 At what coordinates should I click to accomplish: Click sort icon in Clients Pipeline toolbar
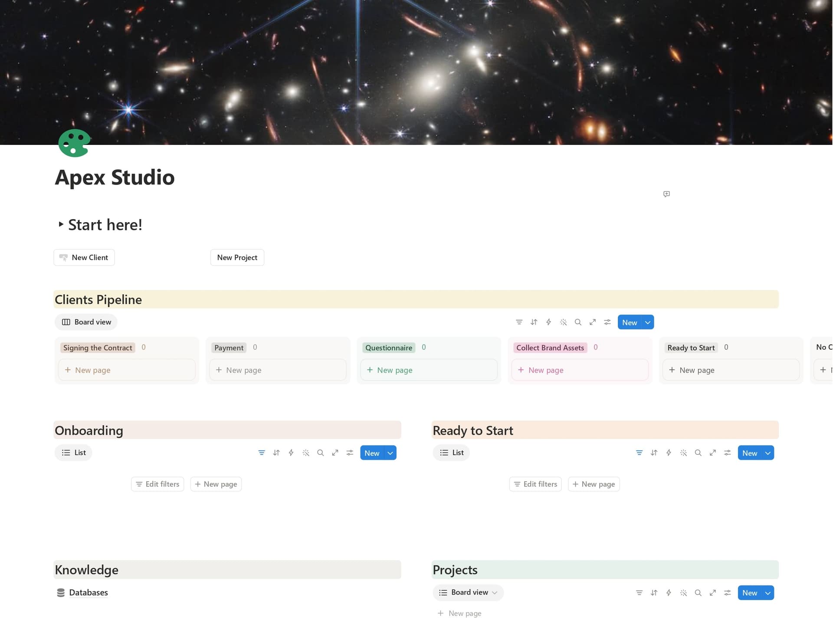pyautogui.click(x=534, y=322)
